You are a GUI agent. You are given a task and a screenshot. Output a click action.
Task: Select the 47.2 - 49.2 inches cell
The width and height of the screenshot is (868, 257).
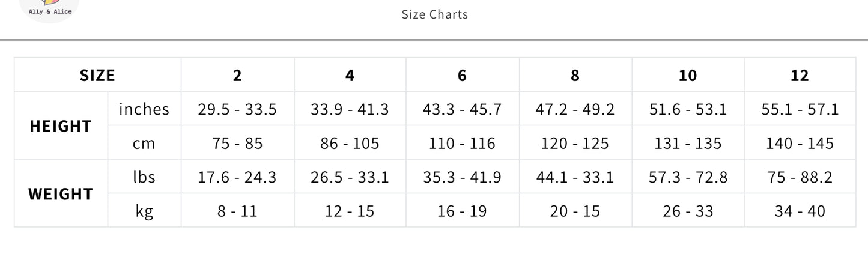[x=575, y=109]
